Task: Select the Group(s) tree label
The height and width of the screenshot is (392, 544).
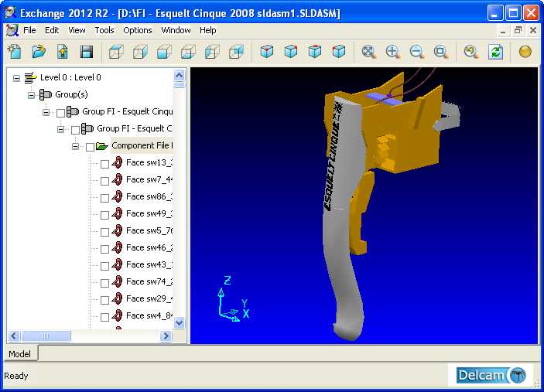Action: pos(71,94)
